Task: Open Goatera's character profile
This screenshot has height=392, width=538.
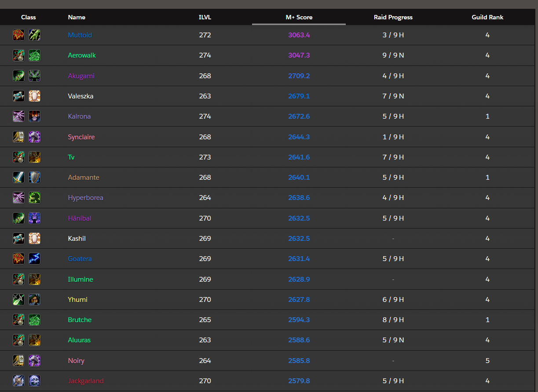Action: coord(80,259)
